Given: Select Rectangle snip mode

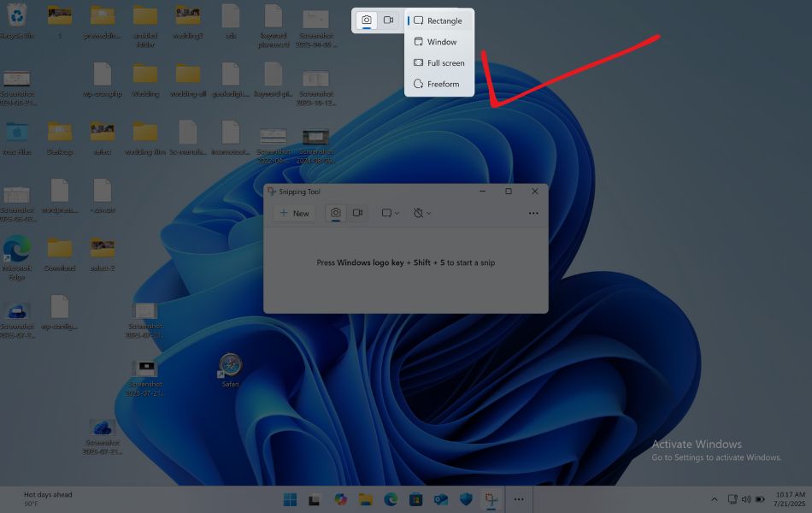Looking at the screenshot, I should 439,20.
